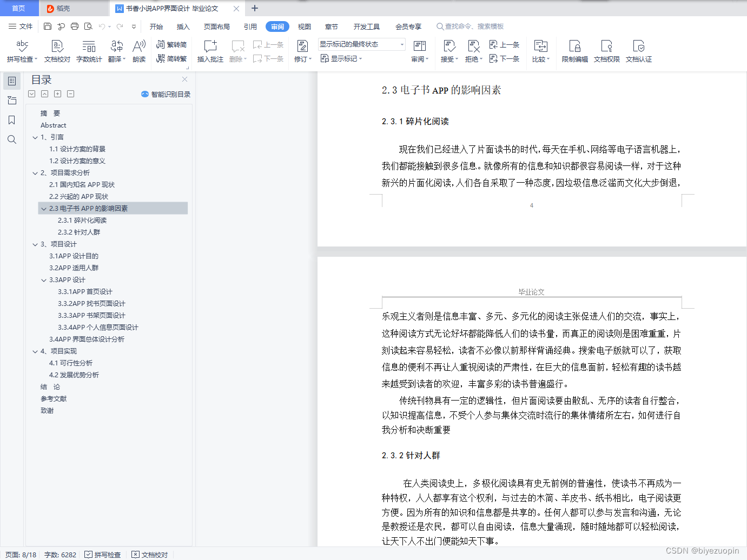
Task: Toggle 拼写检查 in the status bar
Action: pos(103,555)
